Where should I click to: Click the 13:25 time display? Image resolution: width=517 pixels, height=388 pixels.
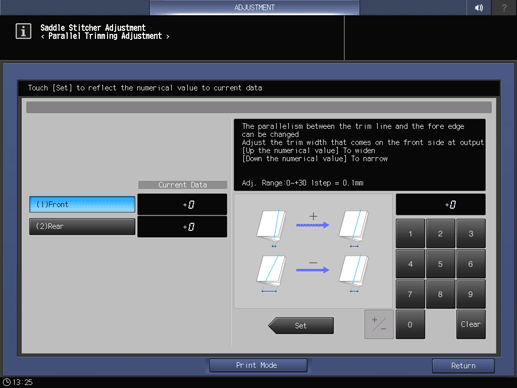(x=22, y=382)
